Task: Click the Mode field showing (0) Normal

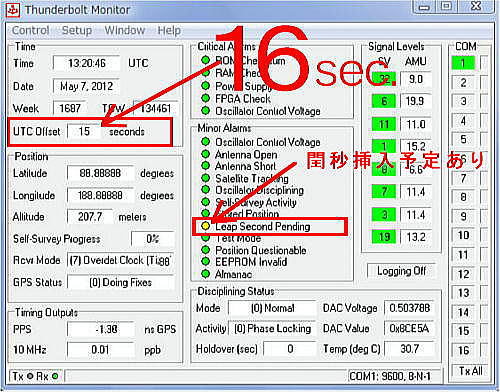Action: pos(272,308)
